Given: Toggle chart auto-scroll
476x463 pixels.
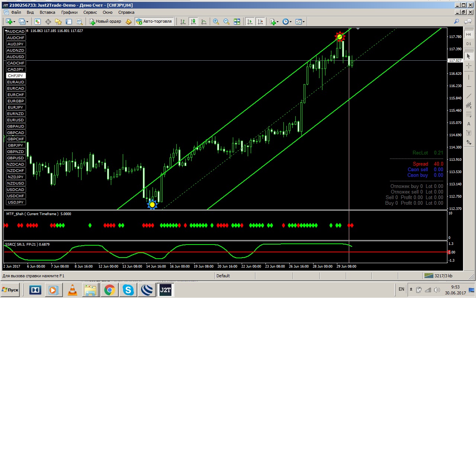Looking at the screenshot, I should coord(250,22).
